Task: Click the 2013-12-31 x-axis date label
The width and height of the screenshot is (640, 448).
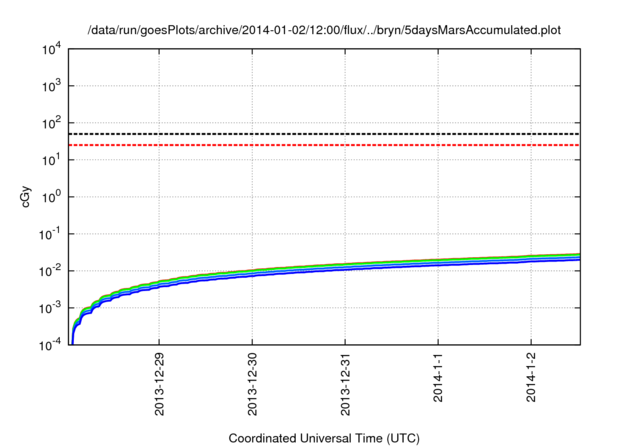Action: point(345,384)
